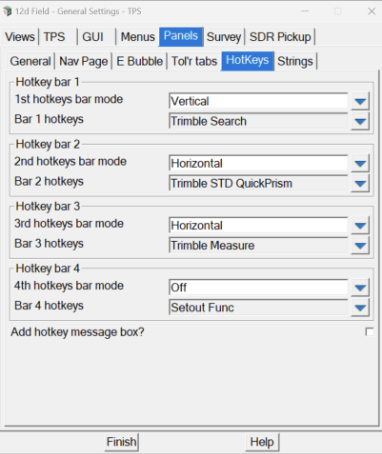Click the Trimble Search hotkeys field
This screenshot has width=382, height=454.
pos(258,121)
